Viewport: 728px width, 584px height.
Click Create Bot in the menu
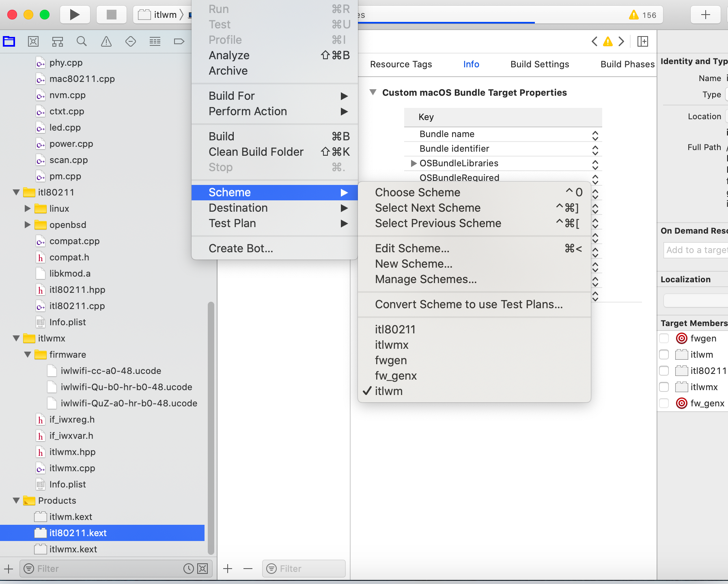pos(241,248)
